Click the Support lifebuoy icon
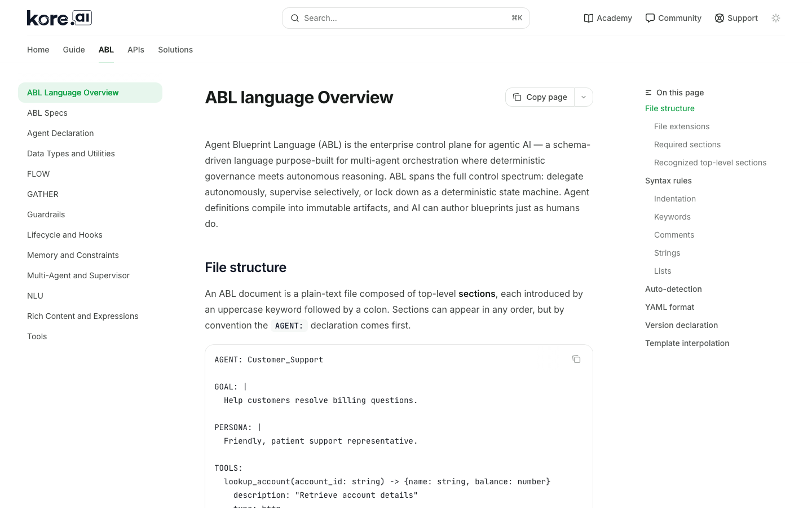Image resolution: width=812 pixels, height=508 pixels. (x=720, y=18)
